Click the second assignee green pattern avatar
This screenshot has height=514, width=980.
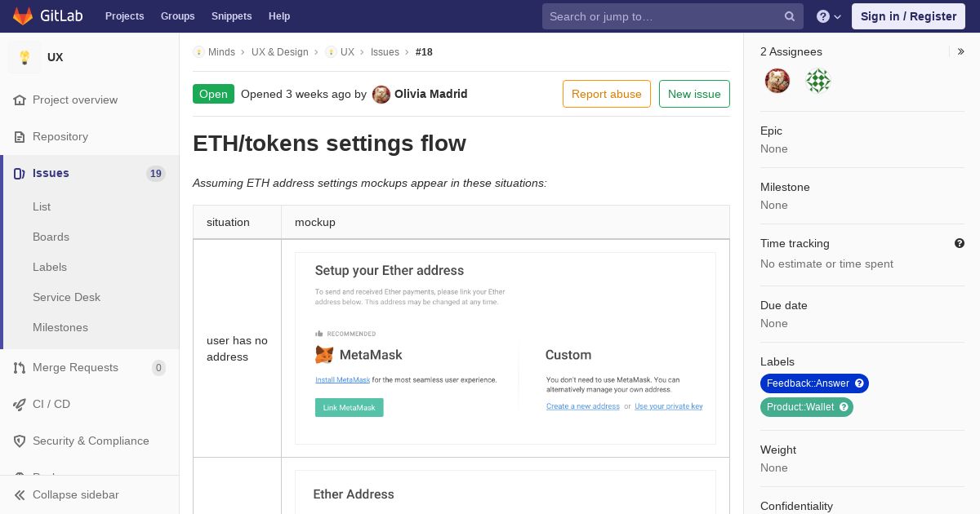(x=818, y=81)
